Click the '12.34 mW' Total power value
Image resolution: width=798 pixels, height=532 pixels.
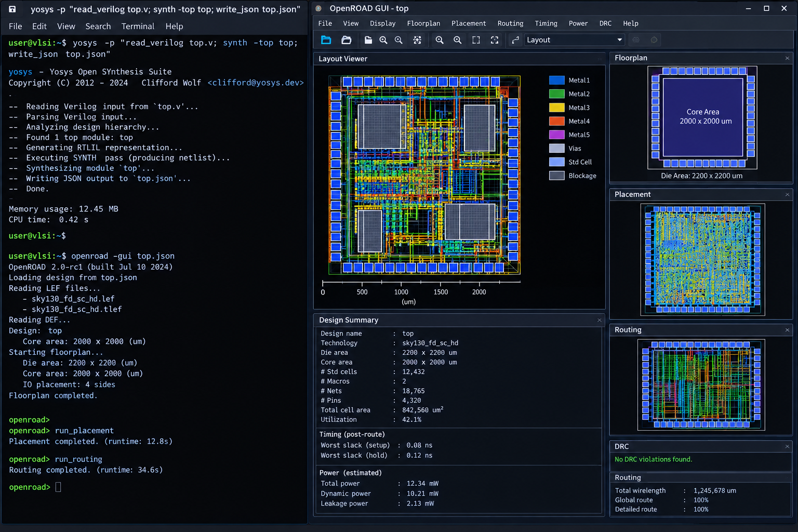(422, 484)
